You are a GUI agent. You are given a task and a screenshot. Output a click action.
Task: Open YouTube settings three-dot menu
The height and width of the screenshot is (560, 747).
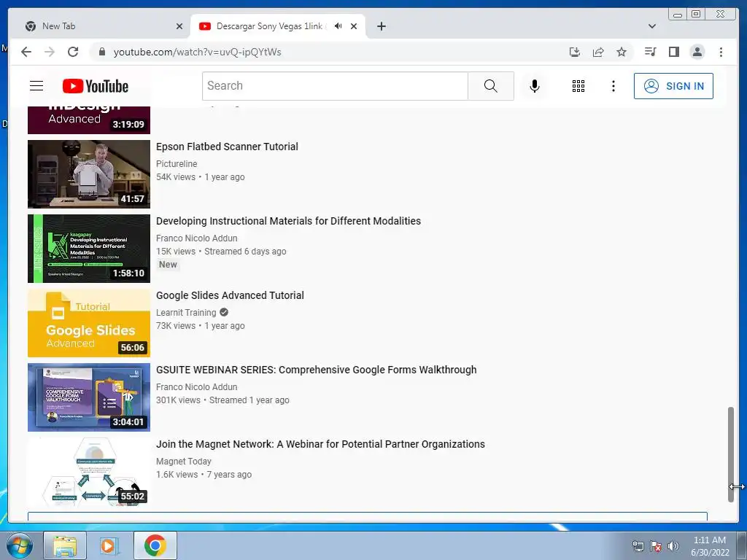point(613,86)
